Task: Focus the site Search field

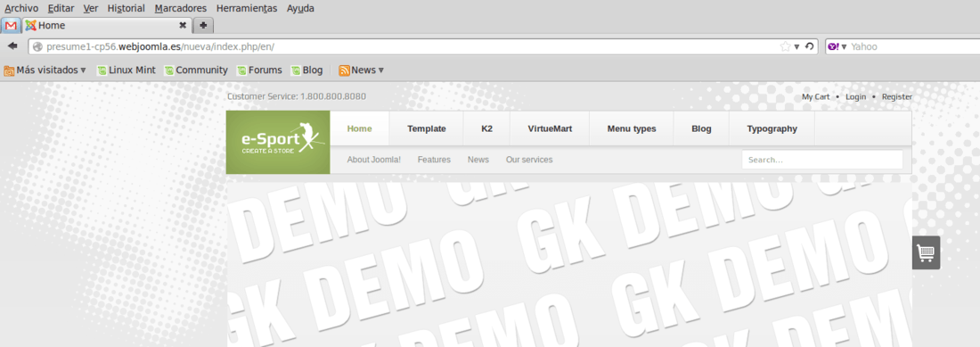Action: pos(822,160)
